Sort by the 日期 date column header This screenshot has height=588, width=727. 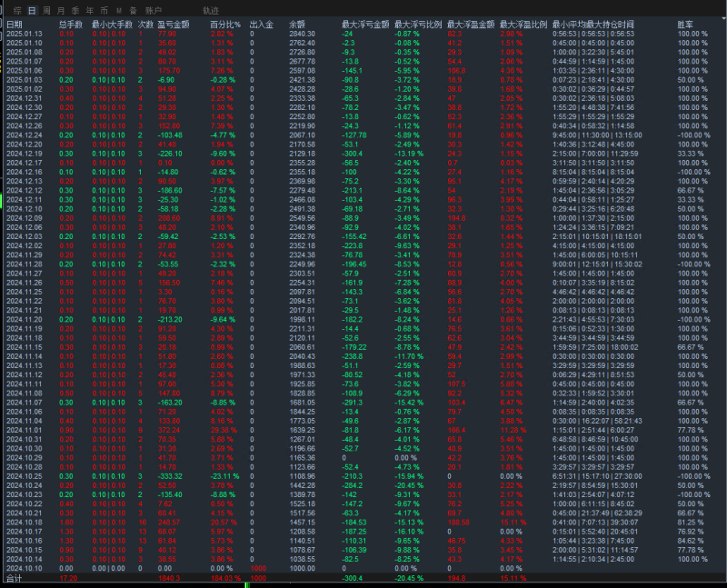pos(15,24)
